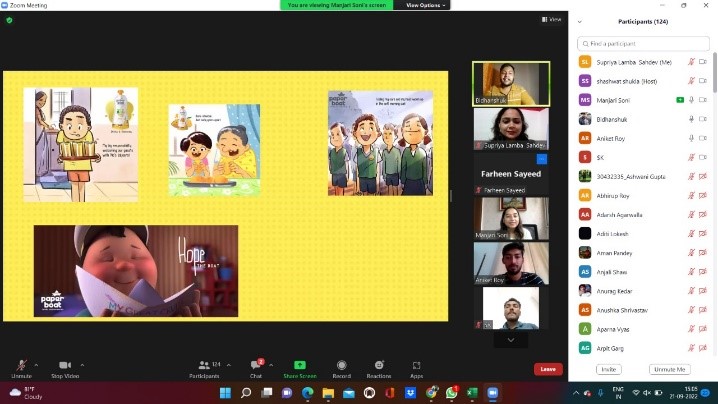Click Windows Start button in taskbar
This screenshot has width=718, height=404.
pyautogui.click(x=225, y=393)
